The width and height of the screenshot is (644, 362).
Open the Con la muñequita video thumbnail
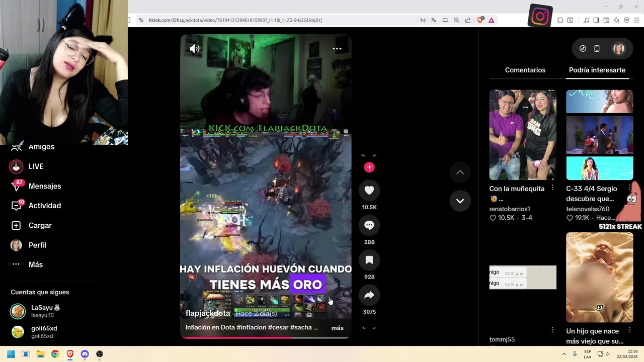point(523,135)
